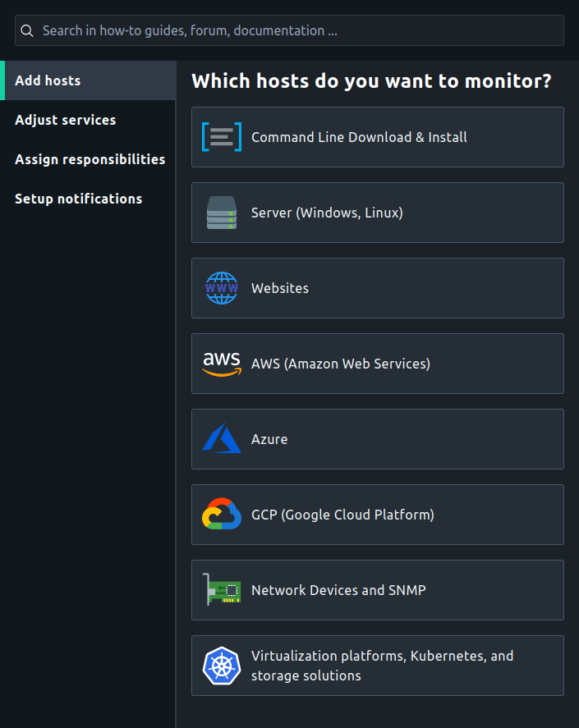
Task: Select the Azure host option
Action: [377, 439]
